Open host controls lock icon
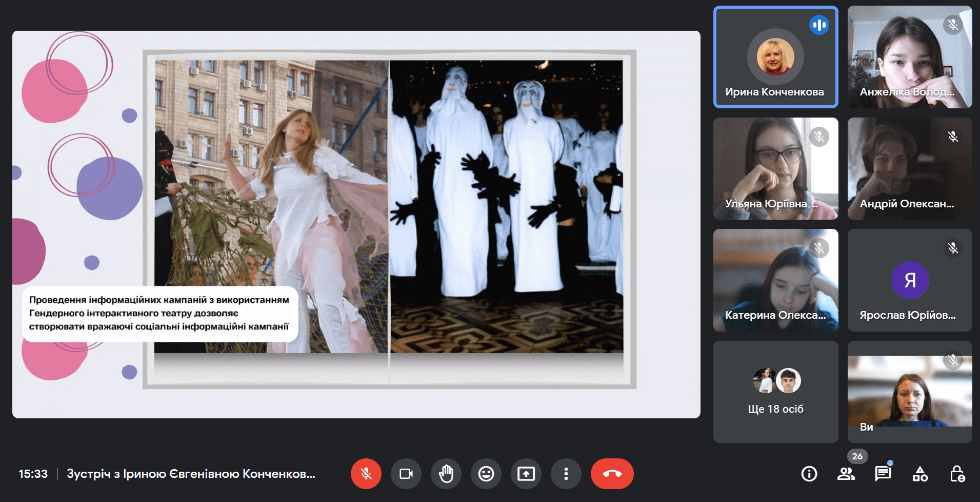The height and width of the screenshot is (502, 980). pos(957,474)
